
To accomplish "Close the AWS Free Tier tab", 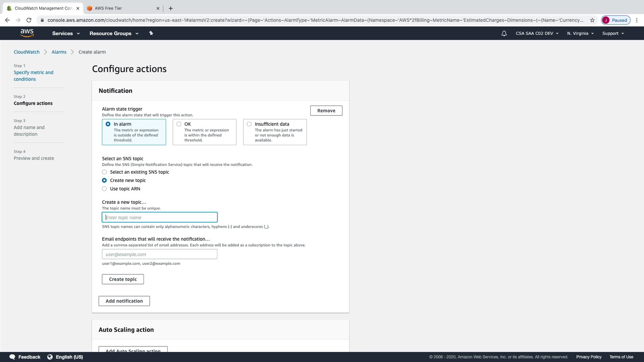I will click(158, 8).
